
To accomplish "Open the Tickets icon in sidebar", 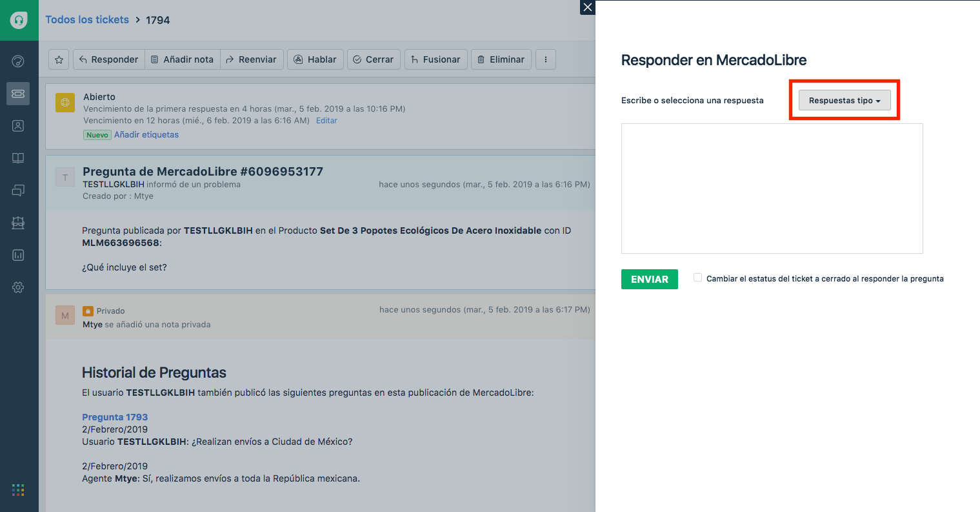I will click(x=18, y=94).
